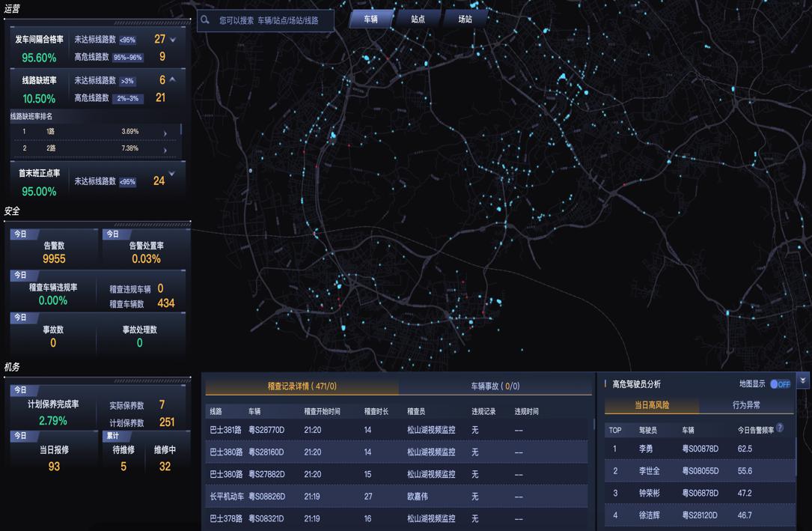Switch to the 站点 map tab
This screenshot has height=531, width=812.
click(418, 19)
